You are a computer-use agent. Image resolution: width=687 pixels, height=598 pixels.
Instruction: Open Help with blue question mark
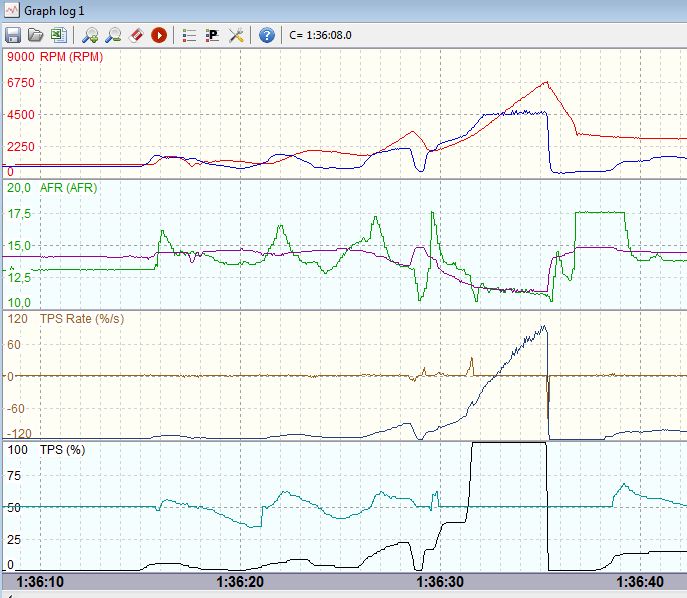(267, 35)
